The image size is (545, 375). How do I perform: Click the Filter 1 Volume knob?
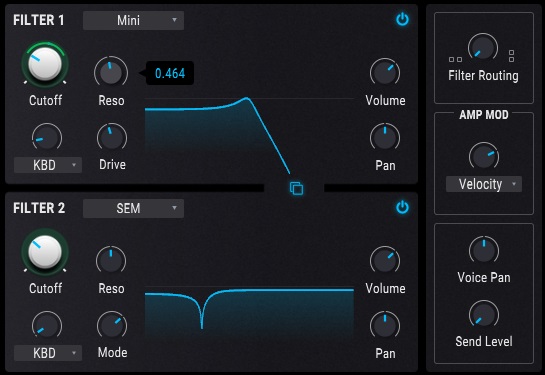pos(385,73)
